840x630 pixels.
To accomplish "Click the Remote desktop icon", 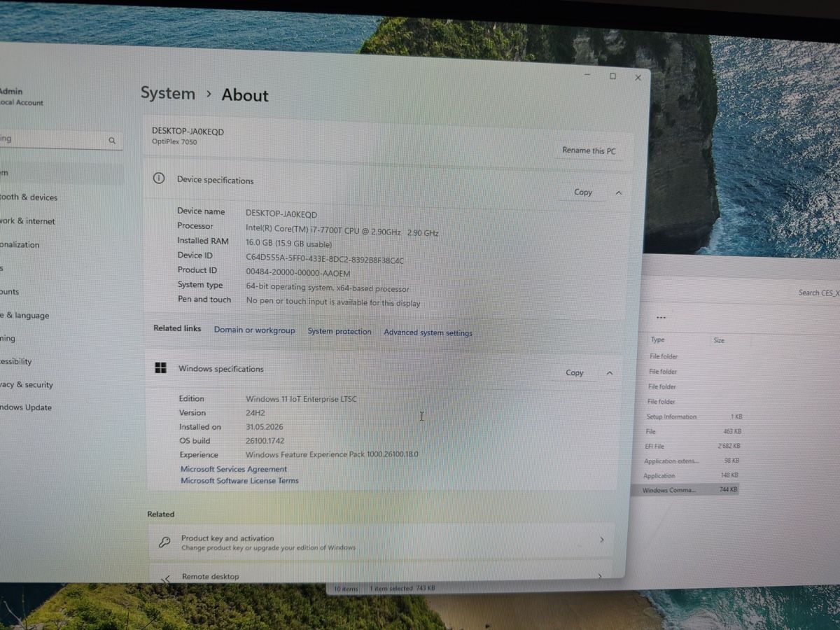I will coord(167,578).
